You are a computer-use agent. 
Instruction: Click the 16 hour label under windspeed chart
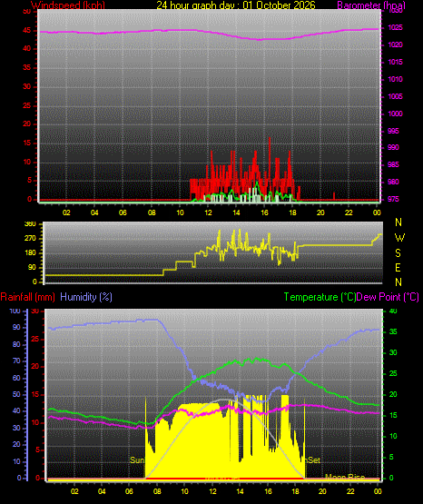tap(264, 212)
